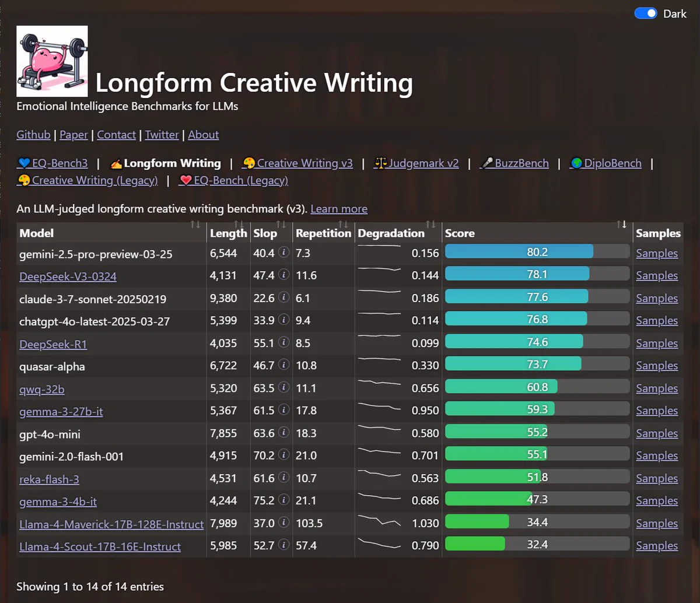Viewport: 700px width, 603px height.
Task: Click Slop info icon for gemma-3-4b-it
Action: (283, 500)
